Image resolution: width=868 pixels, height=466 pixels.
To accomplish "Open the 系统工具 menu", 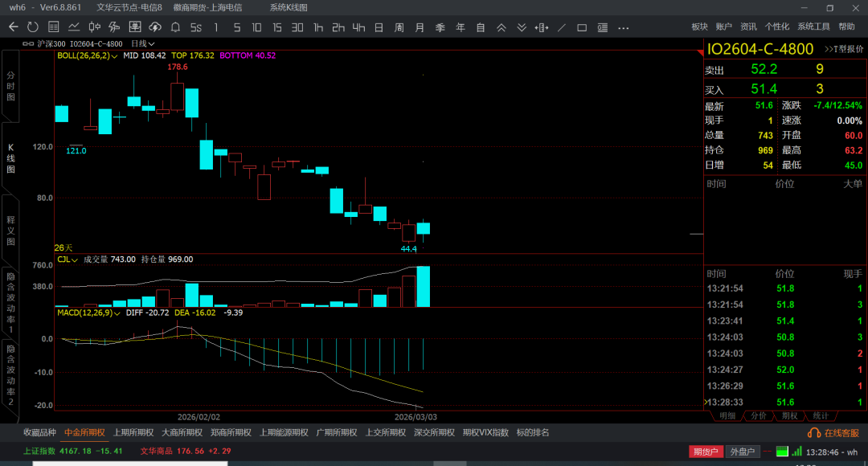I will tap(813, 27).
